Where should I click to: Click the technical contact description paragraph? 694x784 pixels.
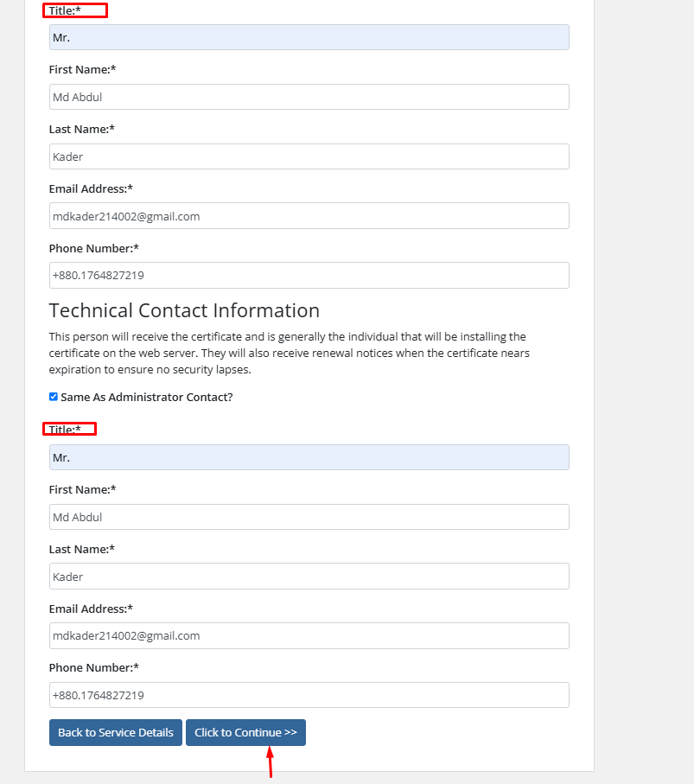289,353
